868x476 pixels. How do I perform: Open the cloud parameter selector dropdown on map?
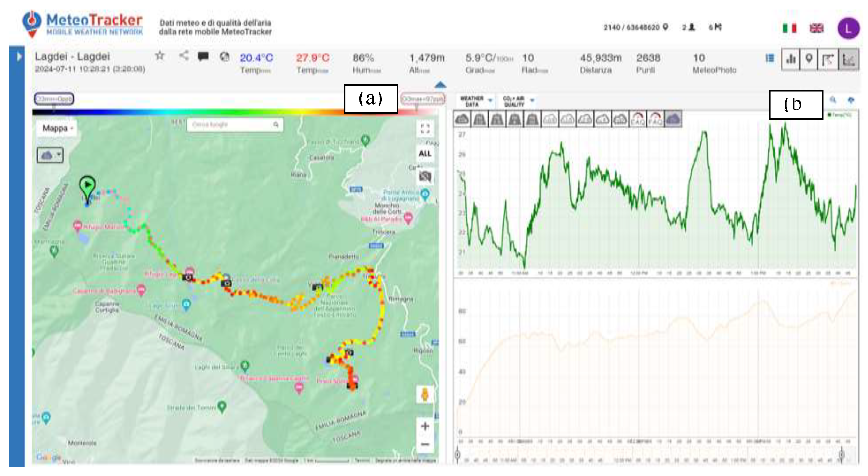click(x=50, y=155)
